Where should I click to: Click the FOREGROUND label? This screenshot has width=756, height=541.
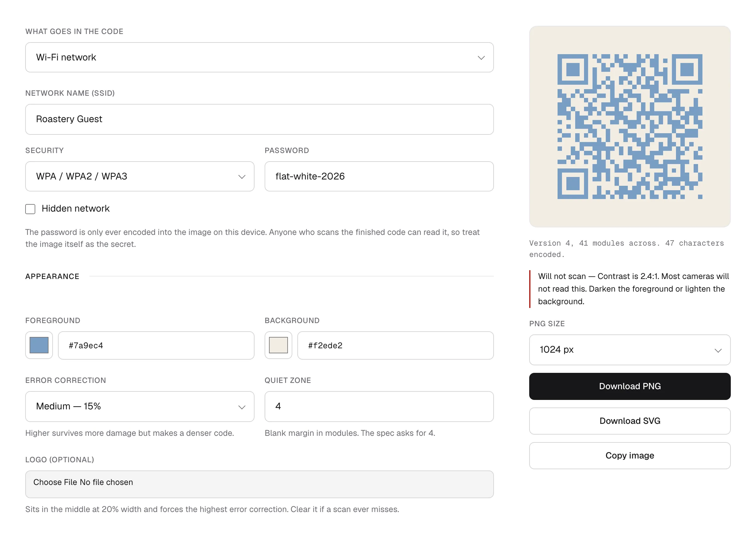tap(53, 321)
